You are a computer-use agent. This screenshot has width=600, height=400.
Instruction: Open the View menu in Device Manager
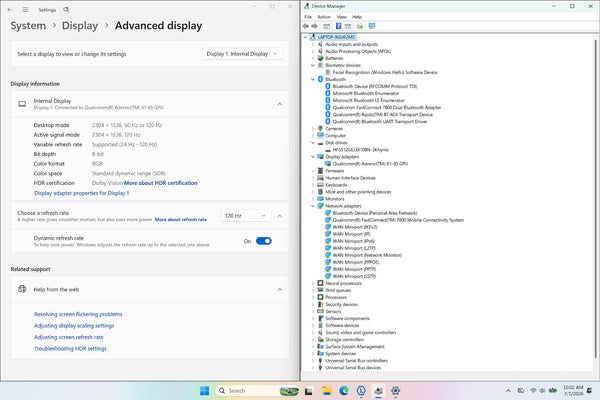341,17
